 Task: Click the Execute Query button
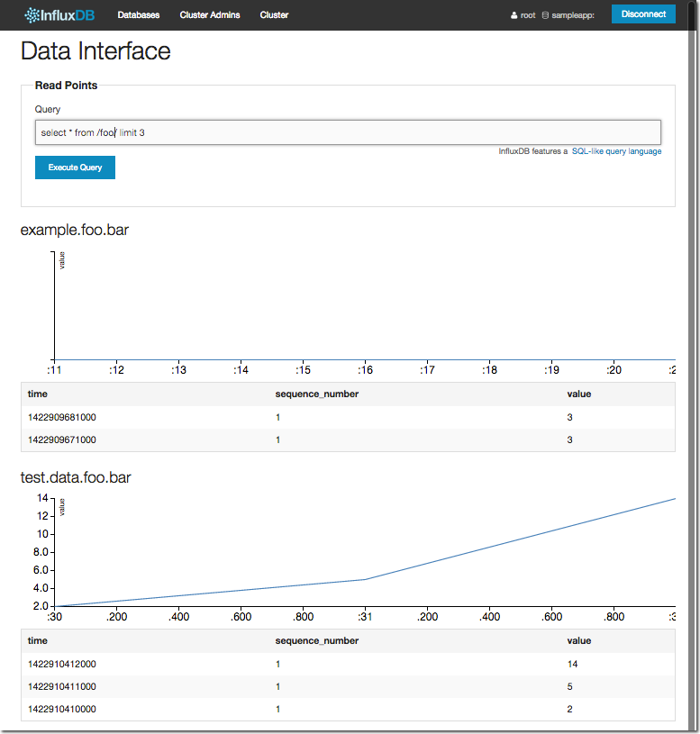click(x=75, y=168)
